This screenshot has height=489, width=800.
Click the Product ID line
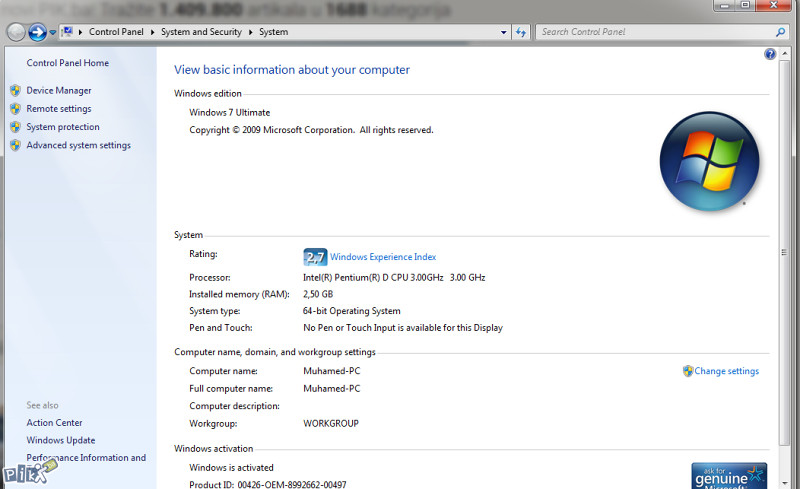(x=268, y=484)
